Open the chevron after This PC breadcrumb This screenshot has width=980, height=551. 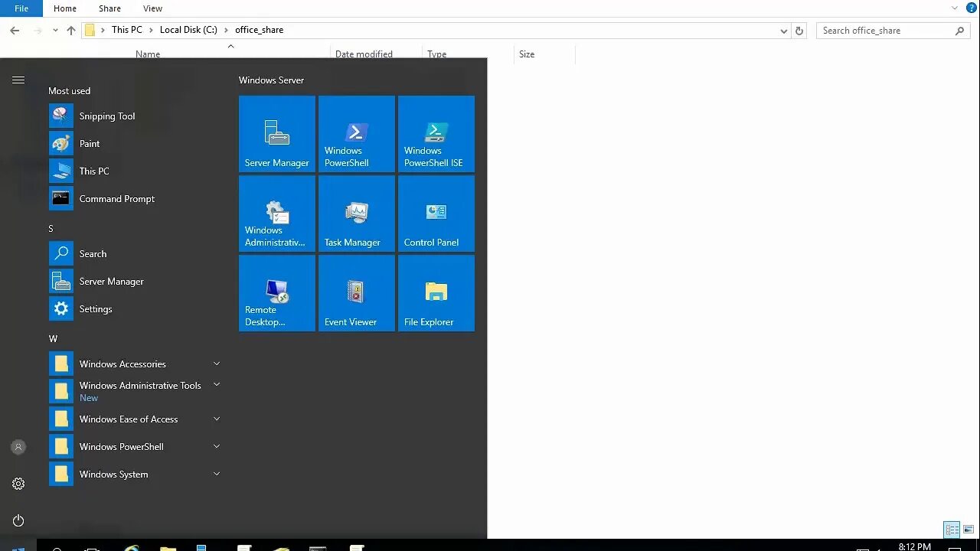[x=151, y=30]
